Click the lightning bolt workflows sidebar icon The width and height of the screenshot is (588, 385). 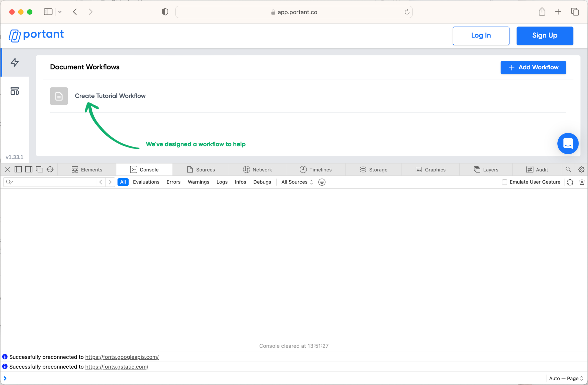(x=15, y=63)
